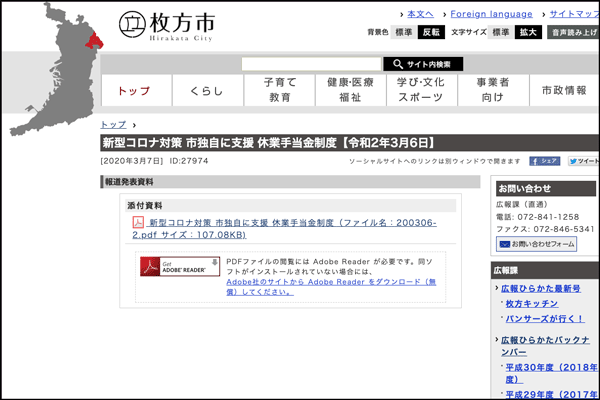Share the page on Facebook
This screenshot has width=600, height=400.
[545, 161]
